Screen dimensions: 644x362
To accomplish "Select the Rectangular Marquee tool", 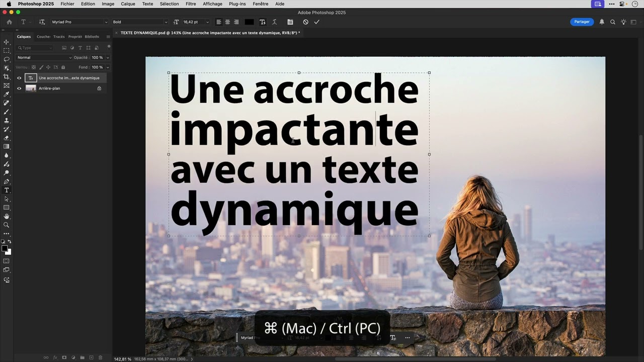I will [7, 51].
